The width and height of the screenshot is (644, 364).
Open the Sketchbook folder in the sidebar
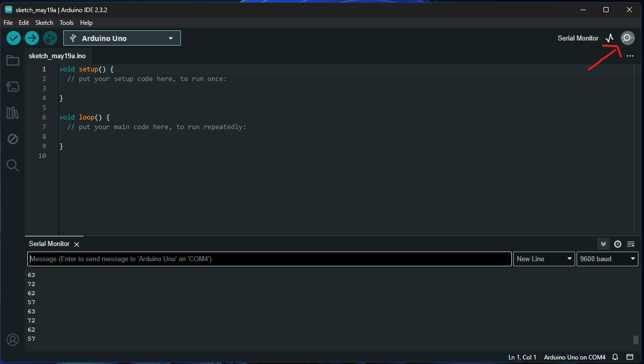(x=13, y=61)
